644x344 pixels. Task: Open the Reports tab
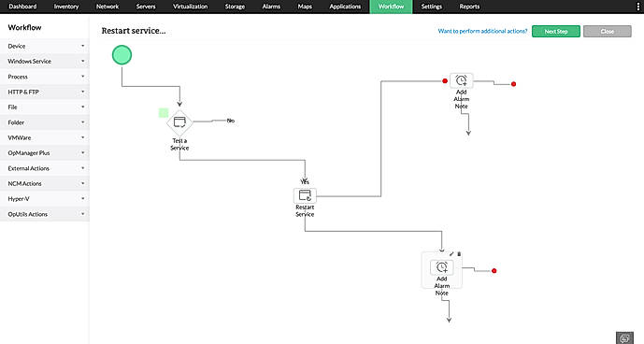pyautogui.click(x=469, y=7)
